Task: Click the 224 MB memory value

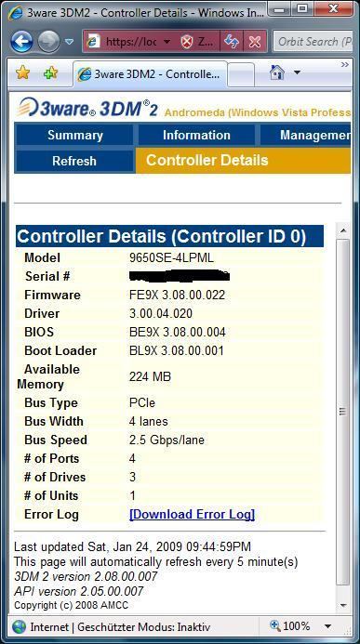Action: (150, 376)
